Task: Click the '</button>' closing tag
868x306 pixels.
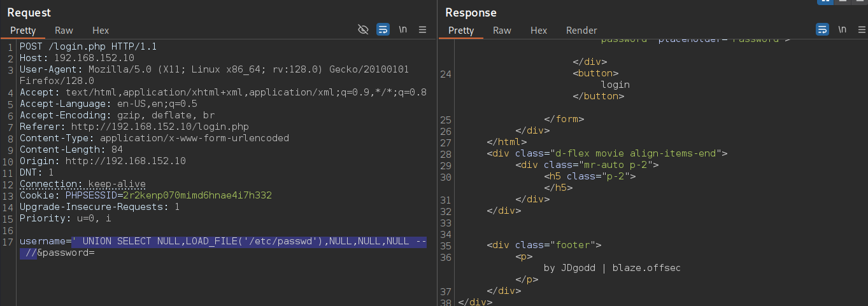Action: pyautogui.click(x=598, y=96)
